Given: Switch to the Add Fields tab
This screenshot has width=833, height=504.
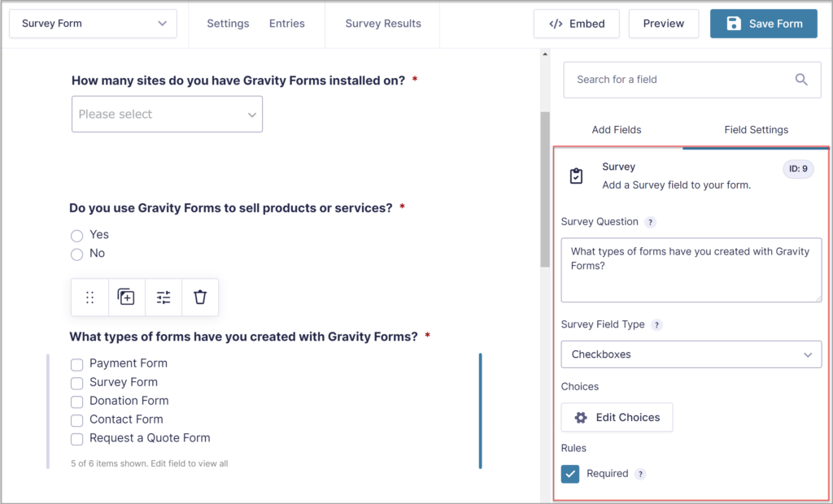Looking at the screenshot, I should coord(617,129).
